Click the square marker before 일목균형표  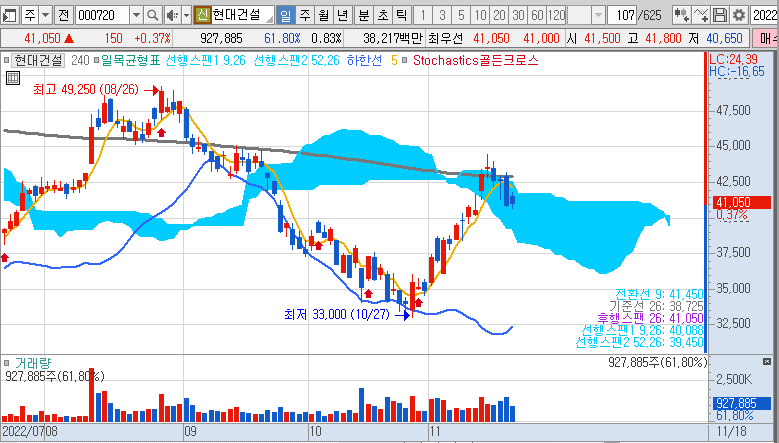click(x=96, y=61)
